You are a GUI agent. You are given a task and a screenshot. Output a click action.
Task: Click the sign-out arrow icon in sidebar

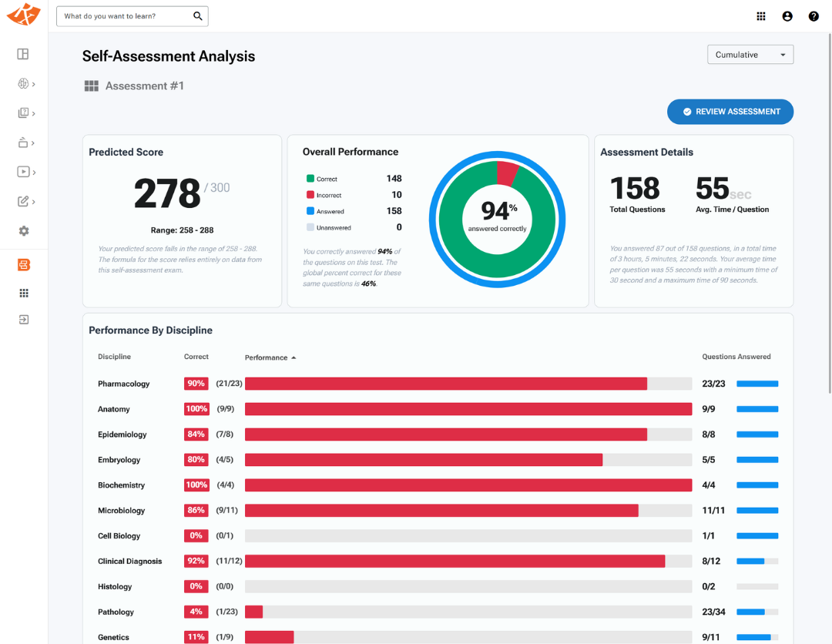click(24, 320)
